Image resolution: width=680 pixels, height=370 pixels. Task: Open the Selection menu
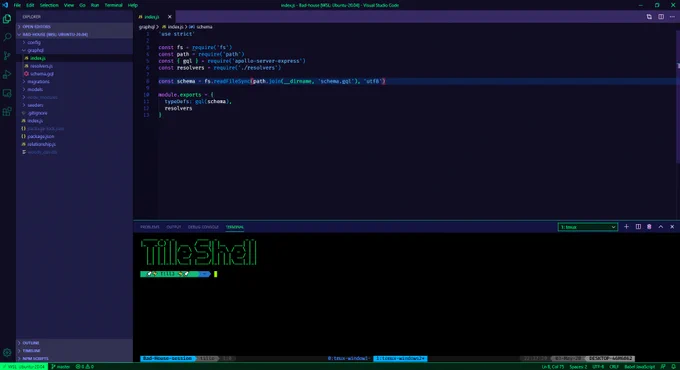[49, 5]
